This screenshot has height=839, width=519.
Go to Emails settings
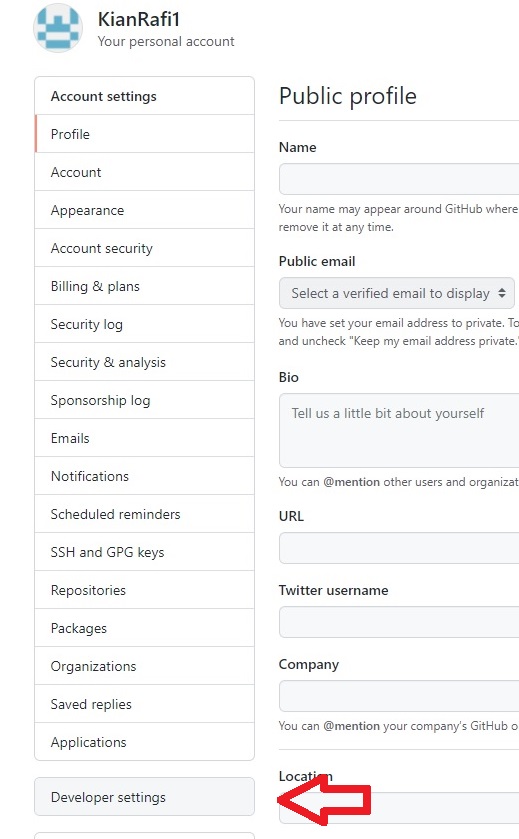coord(144,438)
